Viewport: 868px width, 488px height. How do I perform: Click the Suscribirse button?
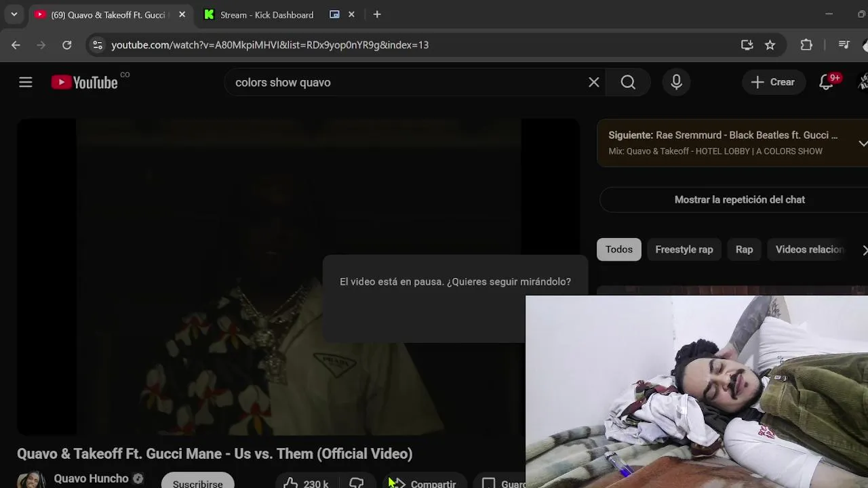click(x=197, y=481)
